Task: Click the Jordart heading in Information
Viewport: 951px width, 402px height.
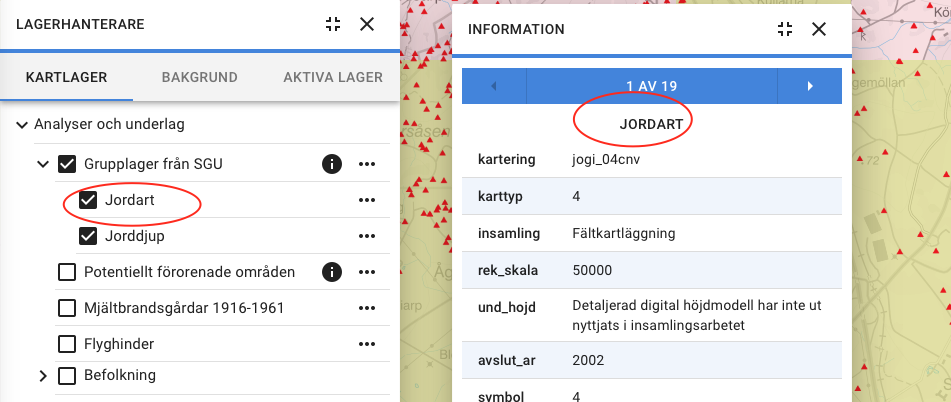Action: pos(651,124)
